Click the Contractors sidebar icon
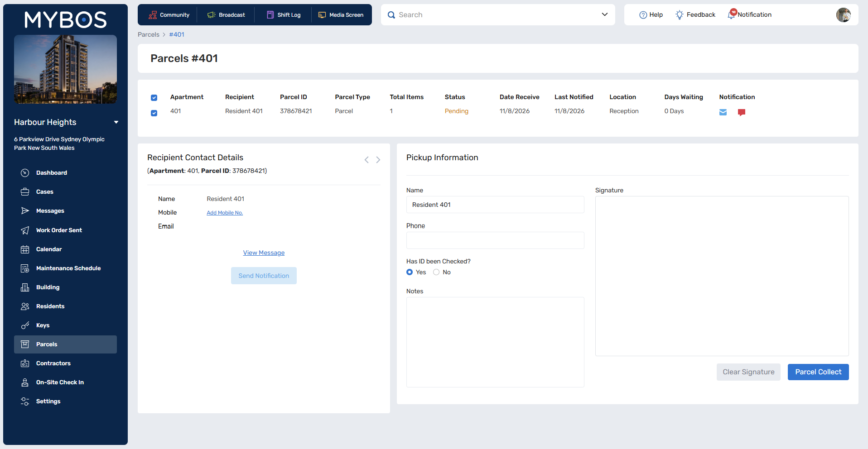This screenshot has width=868, height=449. pyautogui.click(x=25, y=363)
